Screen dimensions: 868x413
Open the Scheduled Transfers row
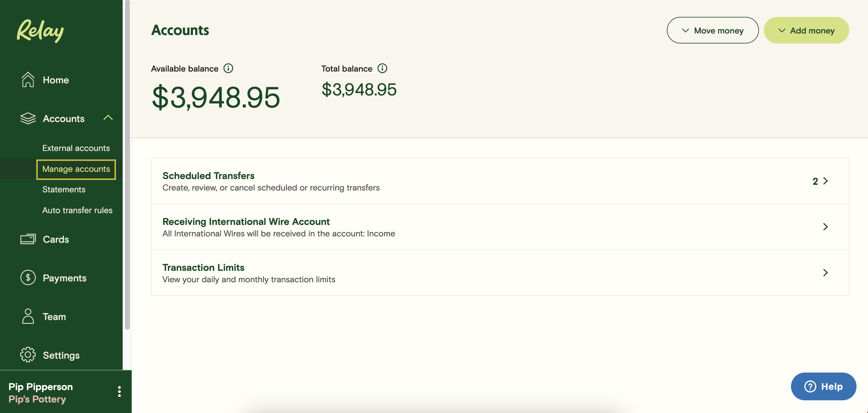coord(500,181)
